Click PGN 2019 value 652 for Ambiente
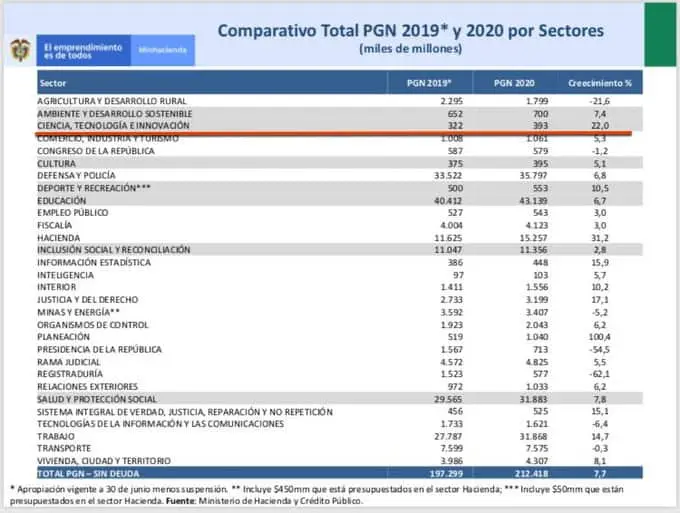 tap(455, 114)
